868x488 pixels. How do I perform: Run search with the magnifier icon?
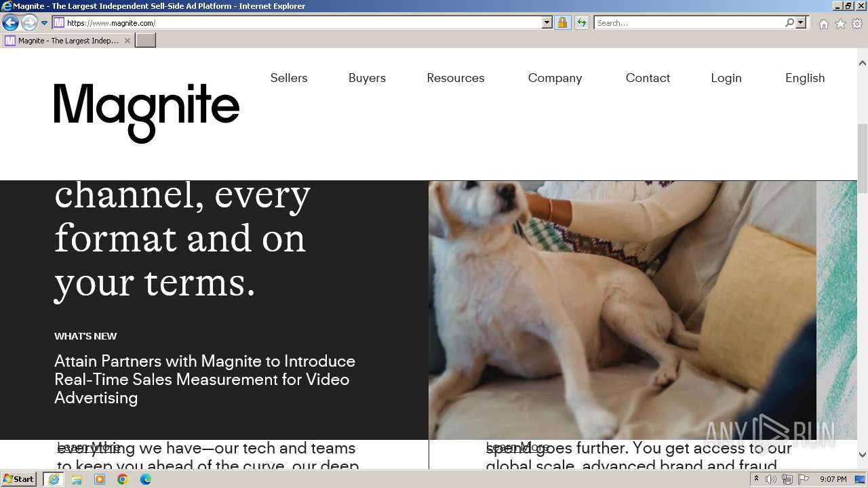[x=789, y=22]
